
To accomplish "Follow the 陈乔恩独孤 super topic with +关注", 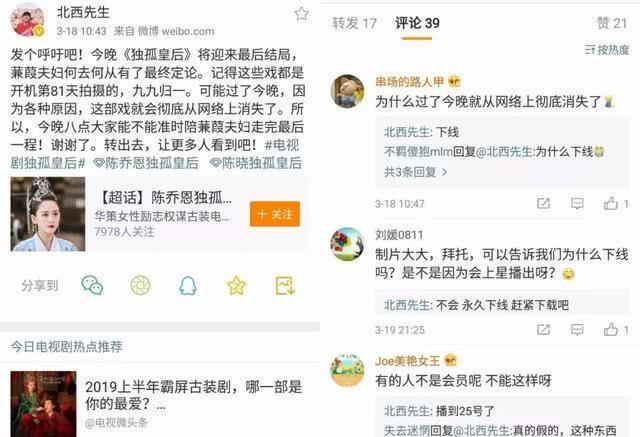I will tap(275, 214).
